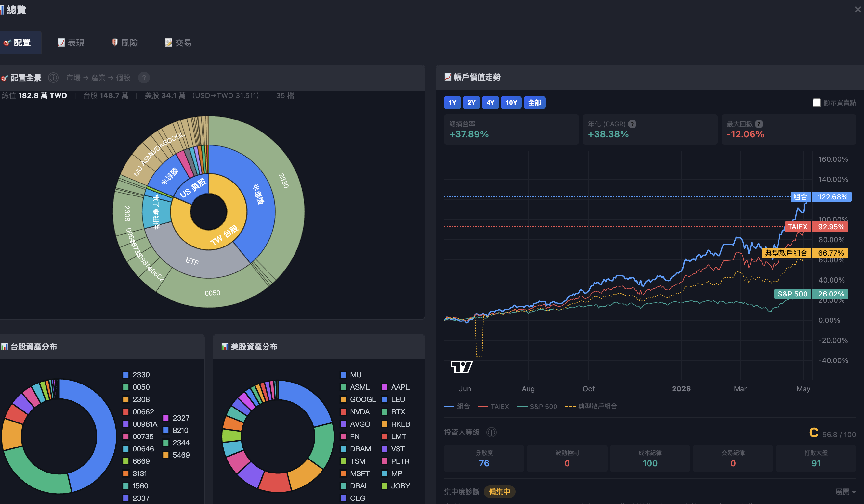Click the TAIEX 92.95% price label
864x504 pixels.
tap(817, 226)
